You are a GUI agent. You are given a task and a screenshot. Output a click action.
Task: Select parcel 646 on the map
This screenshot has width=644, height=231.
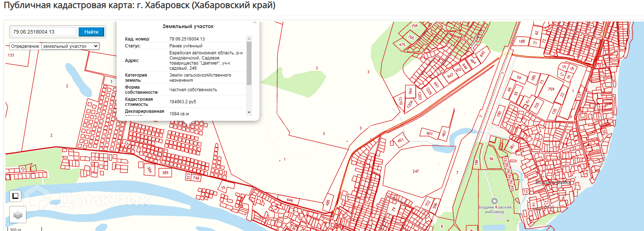[290, 200]
